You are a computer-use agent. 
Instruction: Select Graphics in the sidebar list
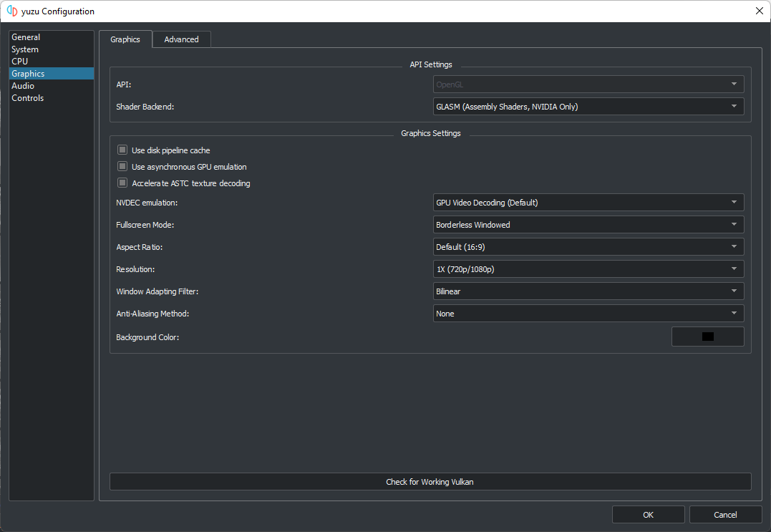51,73
